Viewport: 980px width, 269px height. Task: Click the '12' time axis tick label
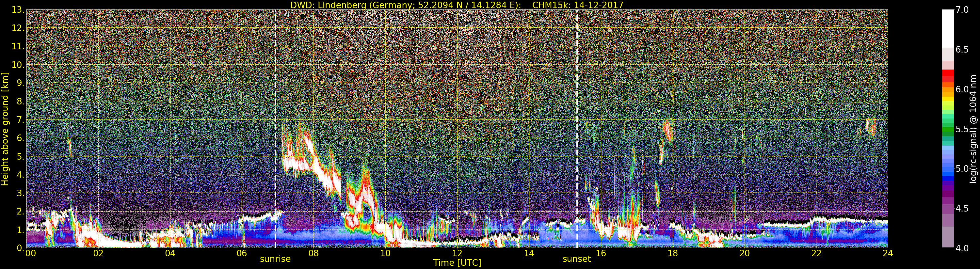click(457, 253)
